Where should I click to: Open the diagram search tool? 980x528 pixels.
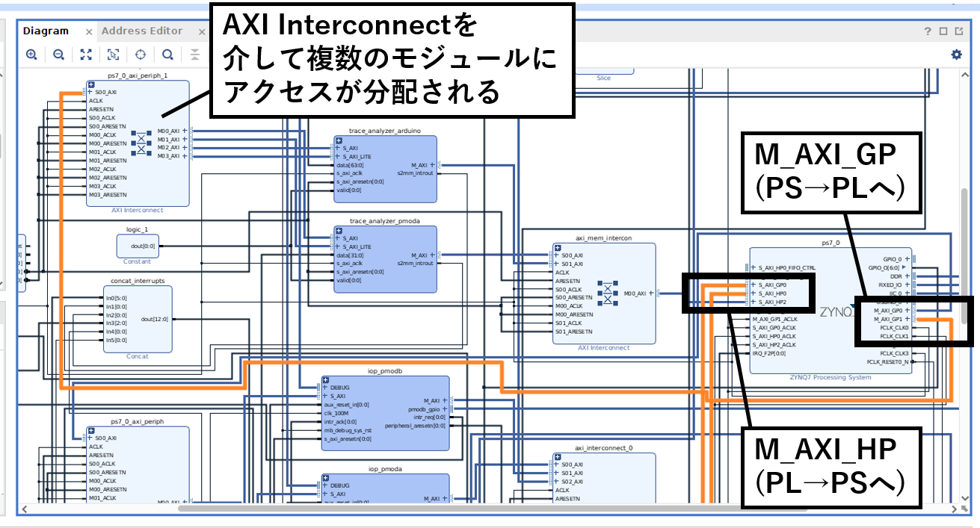[167, 55]
